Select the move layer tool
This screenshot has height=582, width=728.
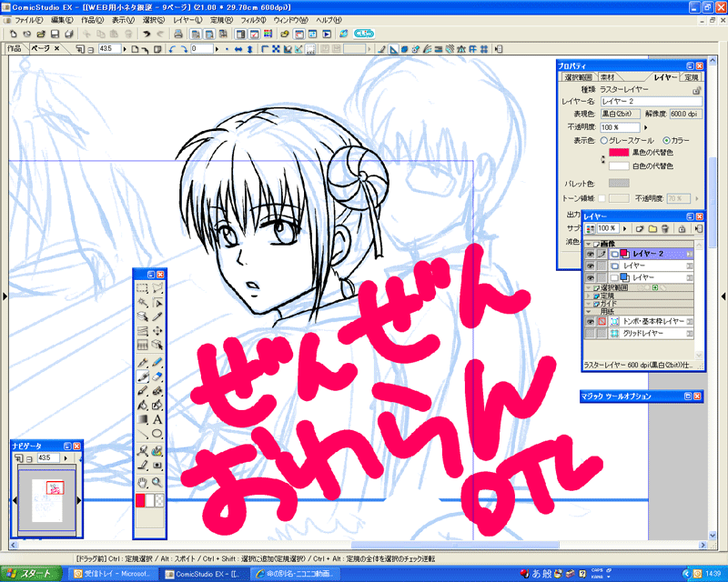point(157,331)
